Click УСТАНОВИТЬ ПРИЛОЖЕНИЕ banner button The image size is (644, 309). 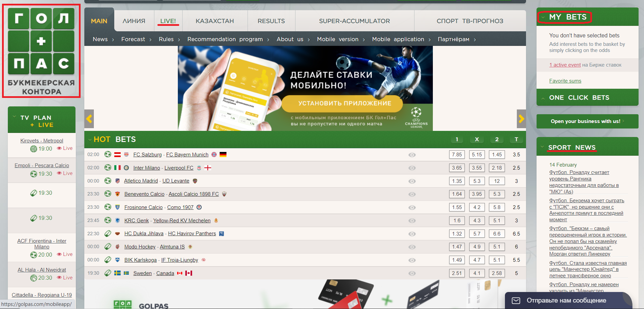tap(342, 103)
